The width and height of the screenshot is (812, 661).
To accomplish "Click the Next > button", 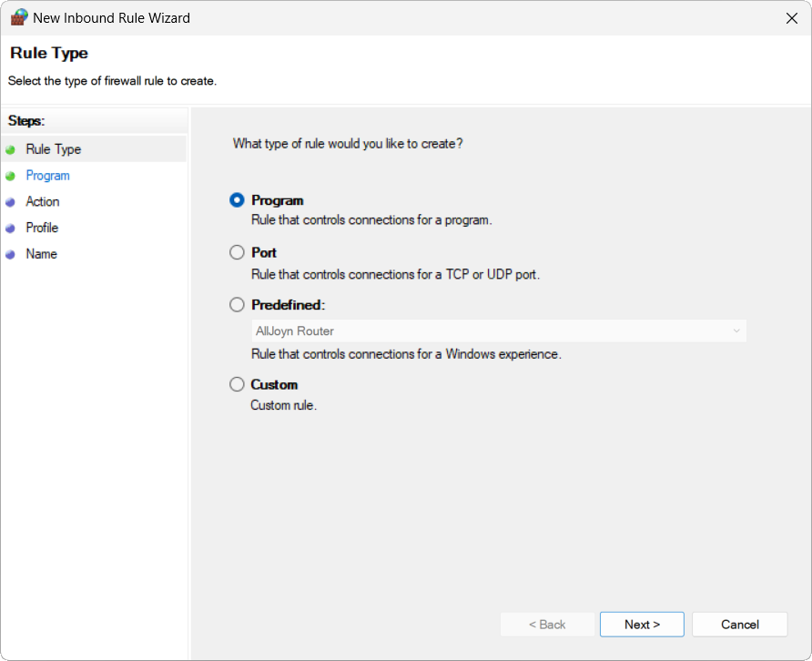I will (x=642, y=625).
